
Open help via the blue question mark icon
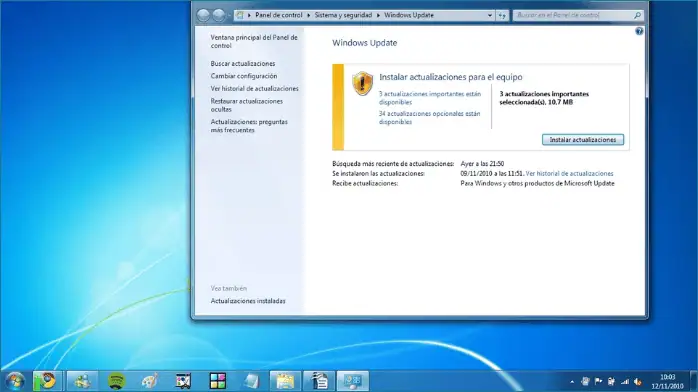pyautogui.click(x=639, y=31)
